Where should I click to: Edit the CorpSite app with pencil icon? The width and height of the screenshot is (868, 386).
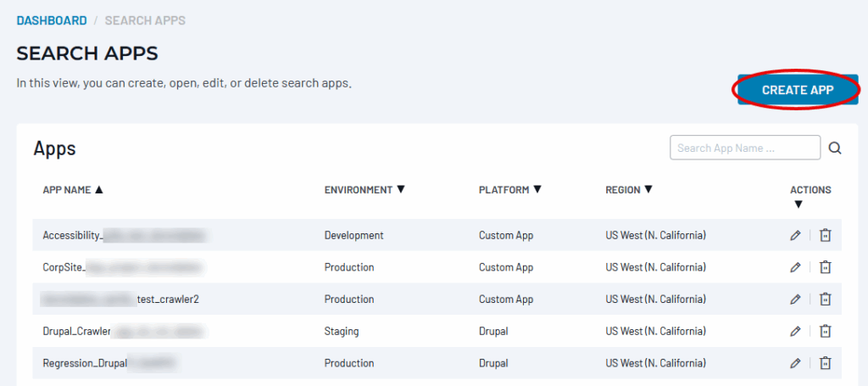(x=795, y=267)
